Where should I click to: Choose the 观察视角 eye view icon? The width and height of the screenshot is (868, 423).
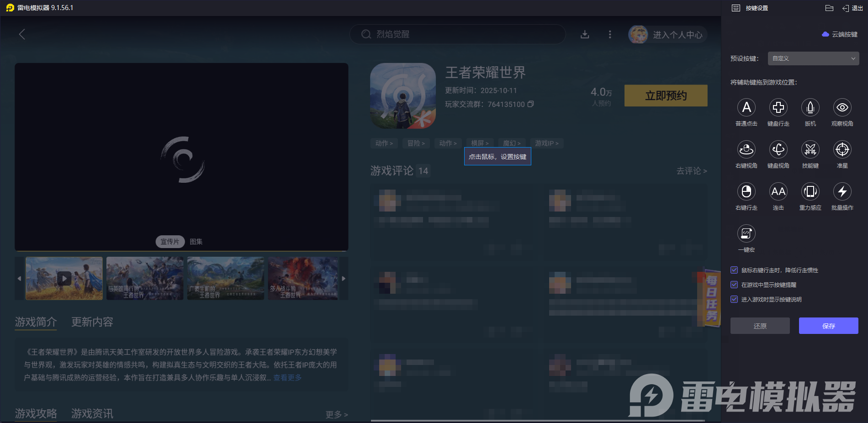[x=842, y=107]
